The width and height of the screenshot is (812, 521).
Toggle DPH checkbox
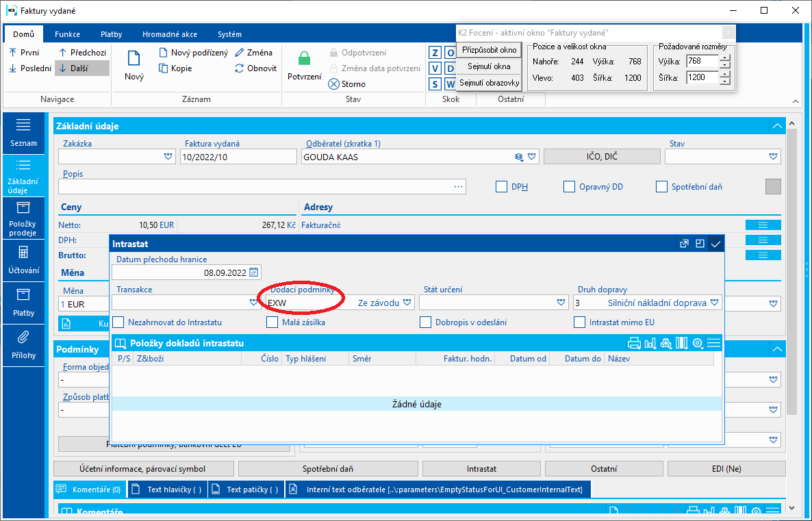(501, 186)
